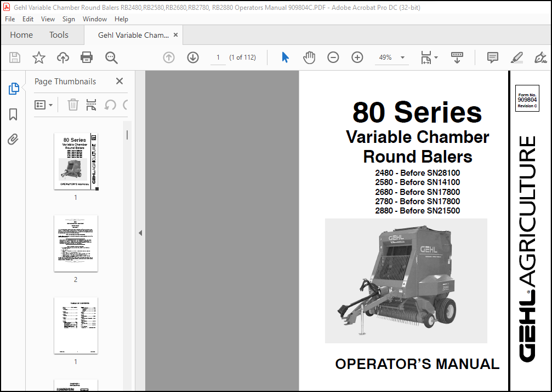The height and width of the screenshot is (392, 552).
Task: Open the File menu
Action: [10, 19]
